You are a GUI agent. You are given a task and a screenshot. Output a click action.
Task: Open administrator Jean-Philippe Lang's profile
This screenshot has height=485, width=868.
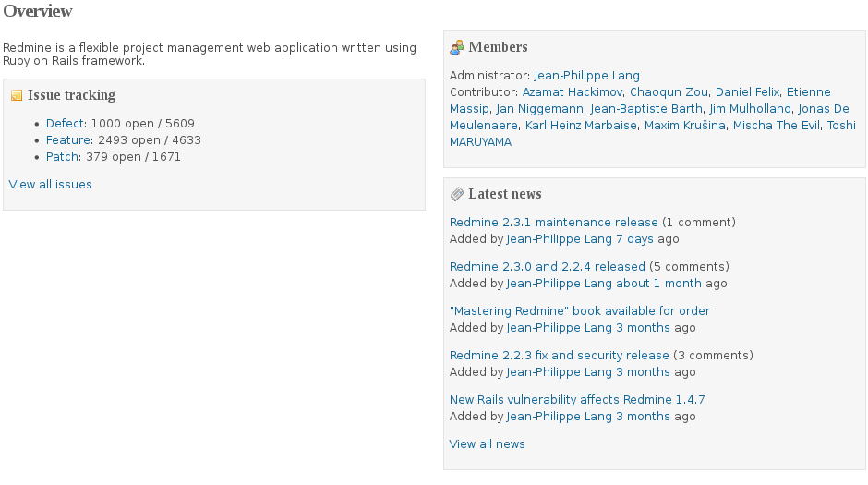coord(586,76)
